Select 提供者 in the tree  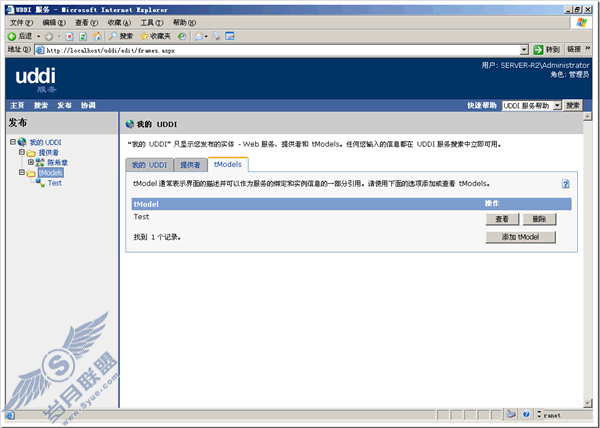(x=49, y=153)
